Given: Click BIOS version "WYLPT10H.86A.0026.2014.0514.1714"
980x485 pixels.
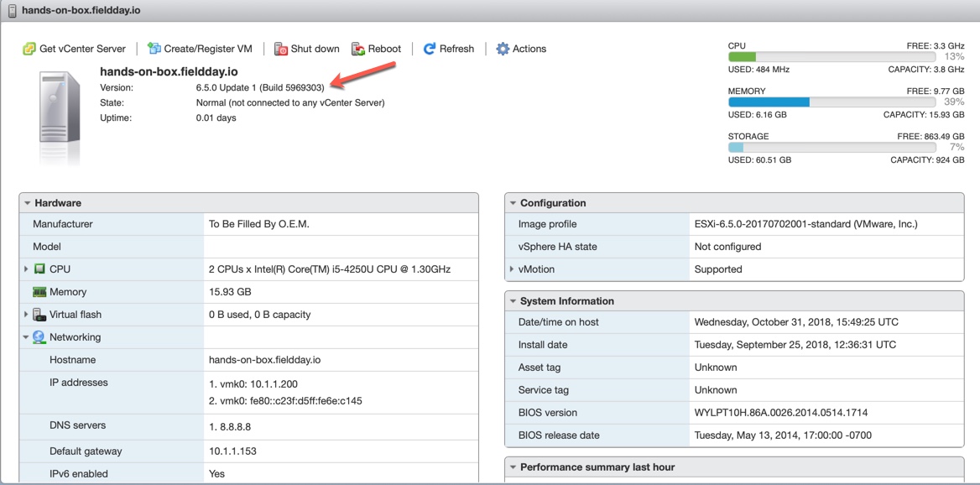Looking at the screenshot, I should [781, 413].
